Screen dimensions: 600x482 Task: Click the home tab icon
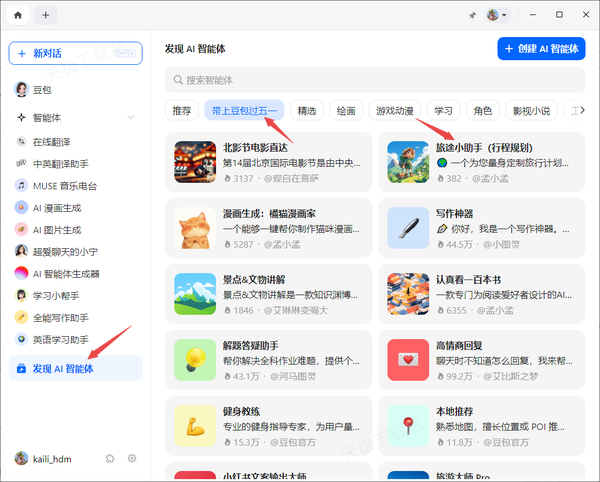[x=18, y=15]
